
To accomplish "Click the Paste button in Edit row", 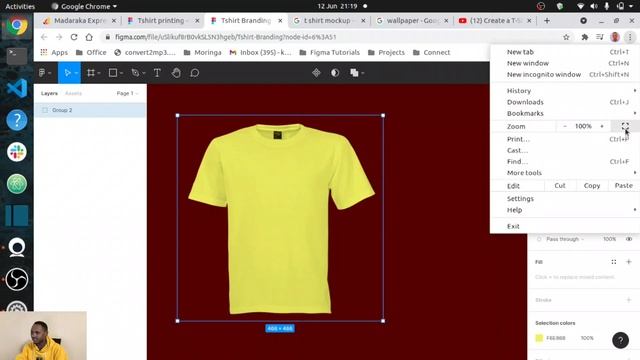I will tap(624, 185).
